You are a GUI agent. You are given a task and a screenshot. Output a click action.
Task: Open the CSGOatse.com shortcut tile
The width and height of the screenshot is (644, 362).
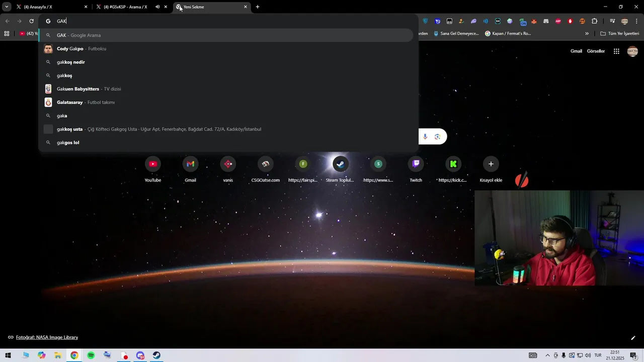[x=266, y=169]
